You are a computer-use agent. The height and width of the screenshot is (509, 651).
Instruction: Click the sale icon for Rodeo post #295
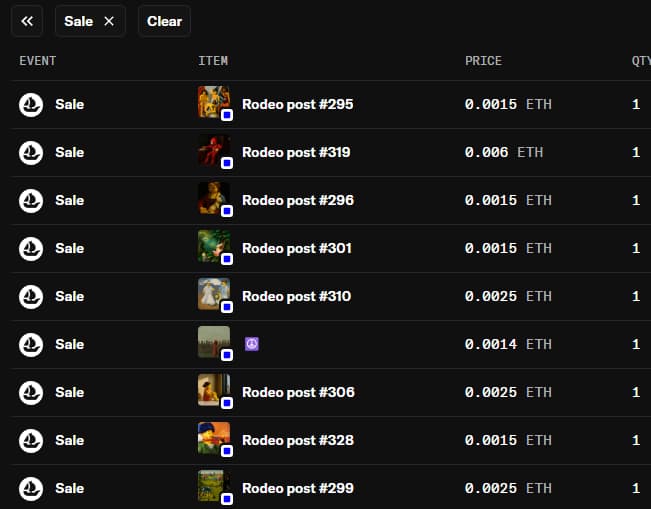coord(31,104)
